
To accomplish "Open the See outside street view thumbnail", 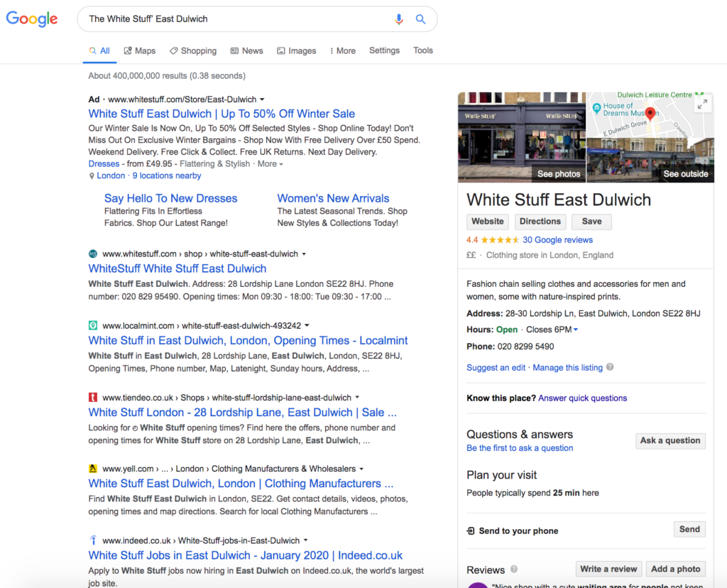I will pyautogui.click(x=650, y=160).
